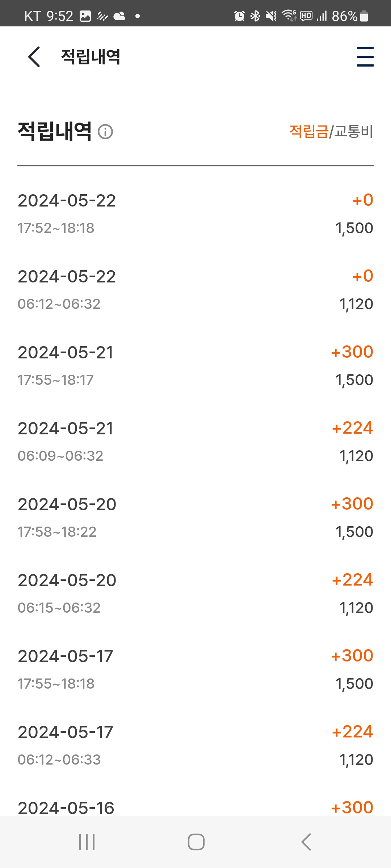Open the hamburger menu

[365, 57]
